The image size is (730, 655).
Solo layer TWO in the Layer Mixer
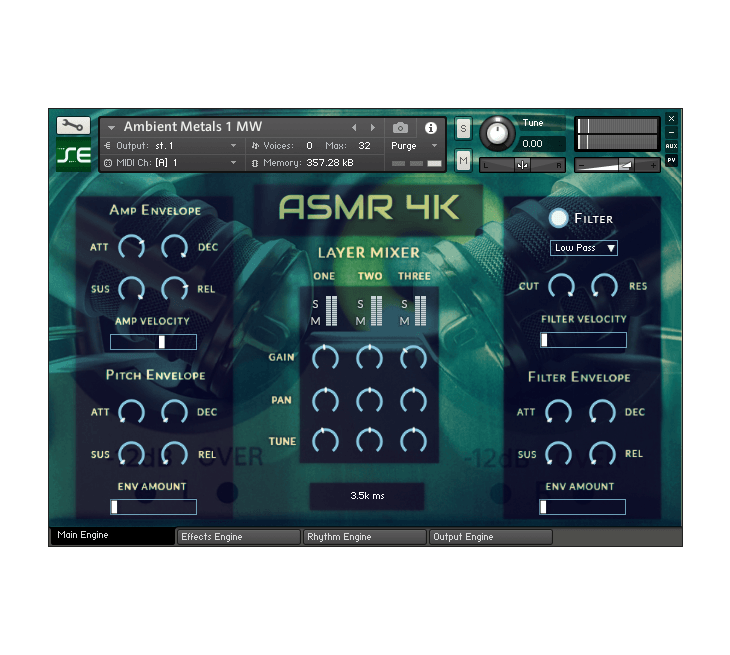tap(360, 304)
